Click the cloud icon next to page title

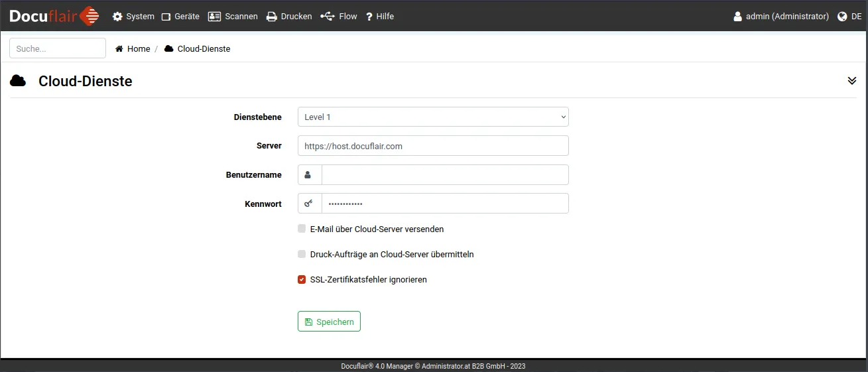point(18,81)
